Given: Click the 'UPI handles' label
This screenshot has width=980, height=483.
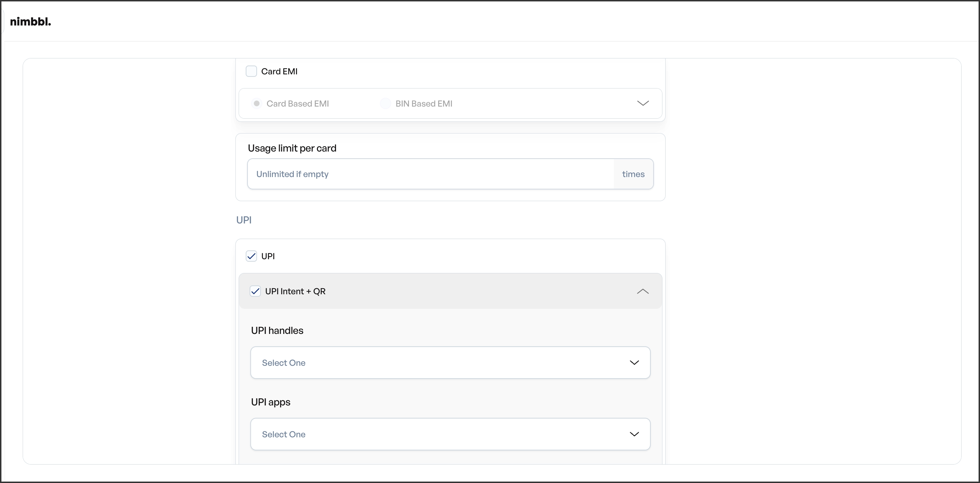Looking at the screenshot, I should point(277,330).
